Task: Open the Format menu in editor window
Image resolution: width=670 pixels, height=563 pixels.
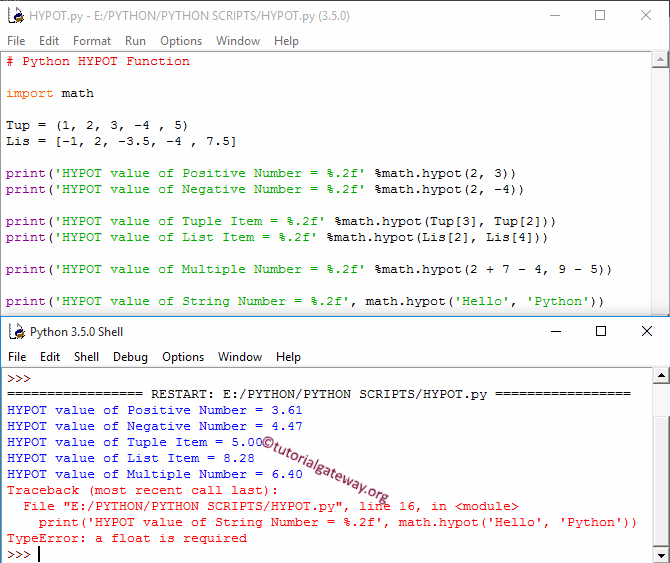Action: coord(92,41)
